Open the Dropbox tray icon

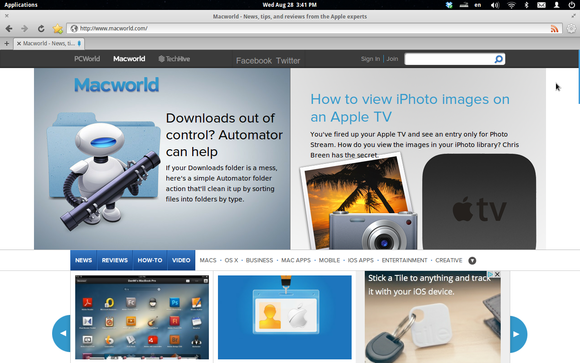click(449, 5)
